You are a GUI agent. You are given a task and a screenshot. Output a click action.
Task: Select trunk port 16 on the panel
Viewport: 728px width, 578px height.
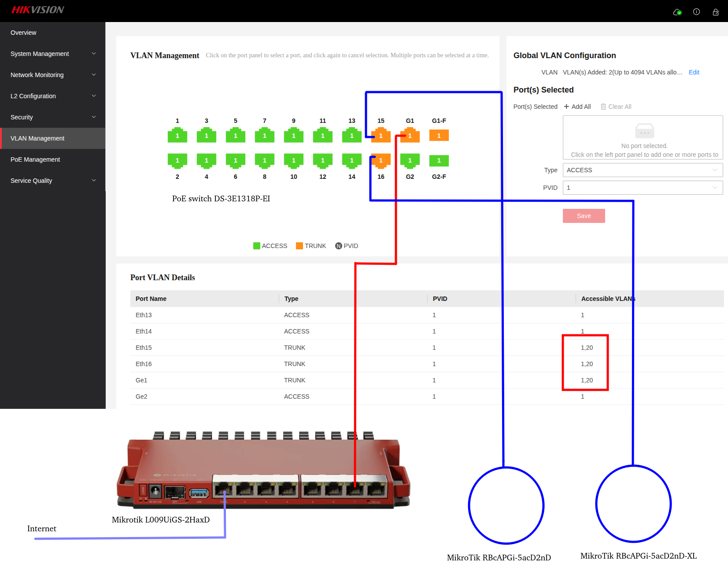[381, 161]
